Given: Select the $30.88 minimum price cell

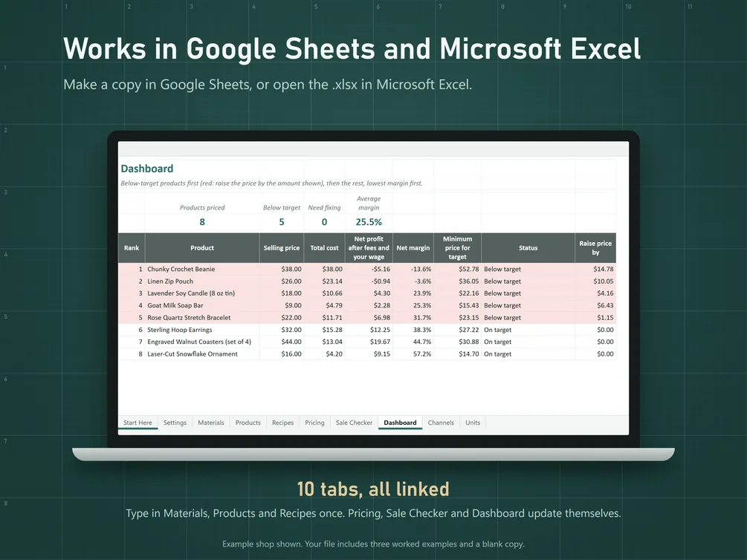Looking at the screenshot, I should (x=457, y=342).
